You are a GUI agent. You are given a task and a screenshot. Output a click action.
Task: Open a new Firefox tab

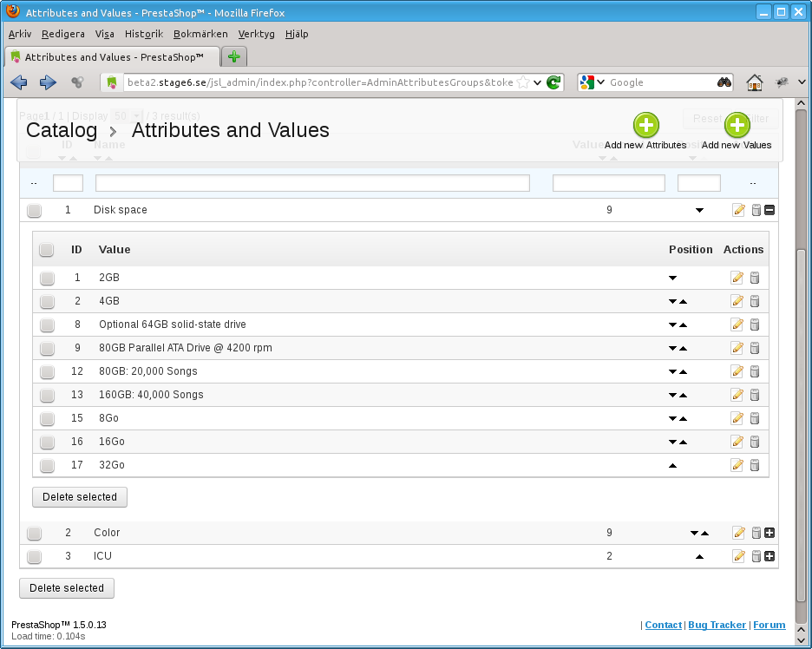234,56
